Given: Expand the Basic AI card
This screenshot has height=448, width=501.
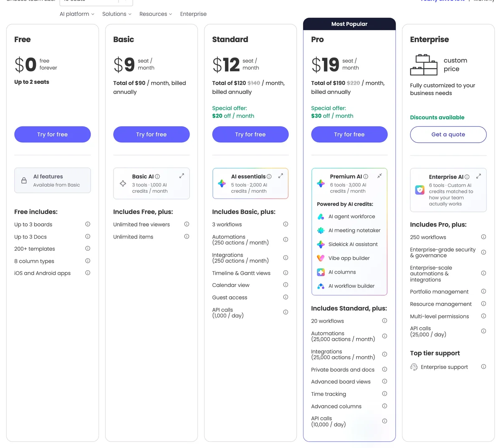Looking at the screenshot, I should pyautogui.click(x=182, y=176).
